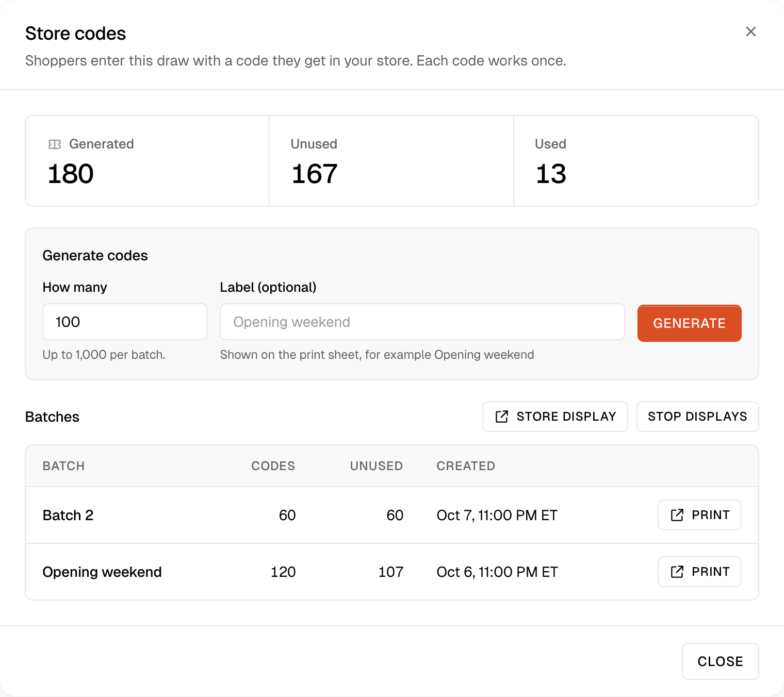The image size is (784, 697).
Task: Select the Opening weekend batch name
Action: (x=102, y=572)
